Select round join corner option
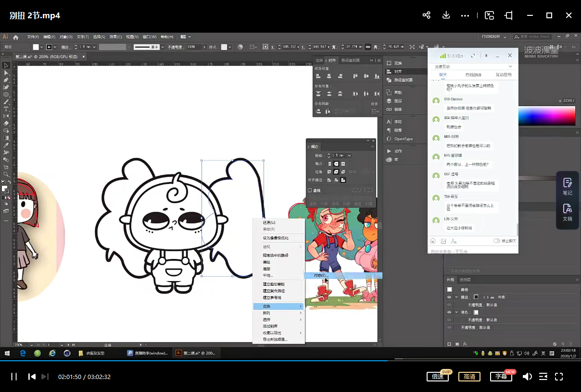The image size is (581, 392). 336,171
